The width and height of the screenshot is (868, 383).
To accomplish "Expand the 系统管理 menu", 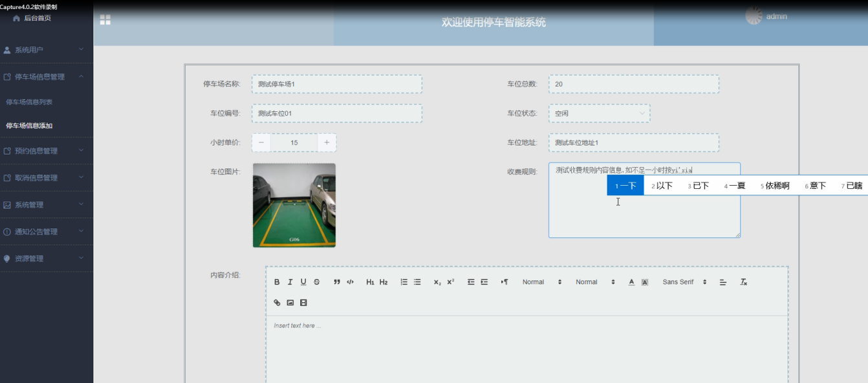I will click(47, 204).
